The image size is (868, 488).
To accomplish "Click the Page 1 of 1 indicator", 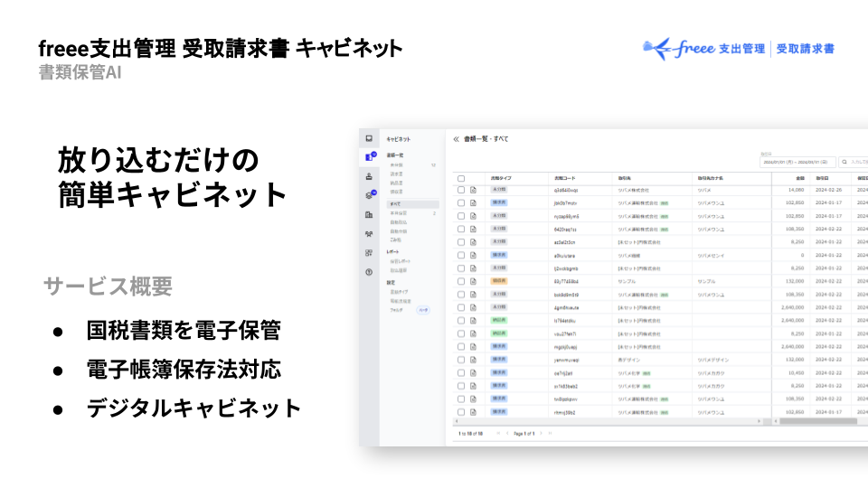I will (524, 434).
